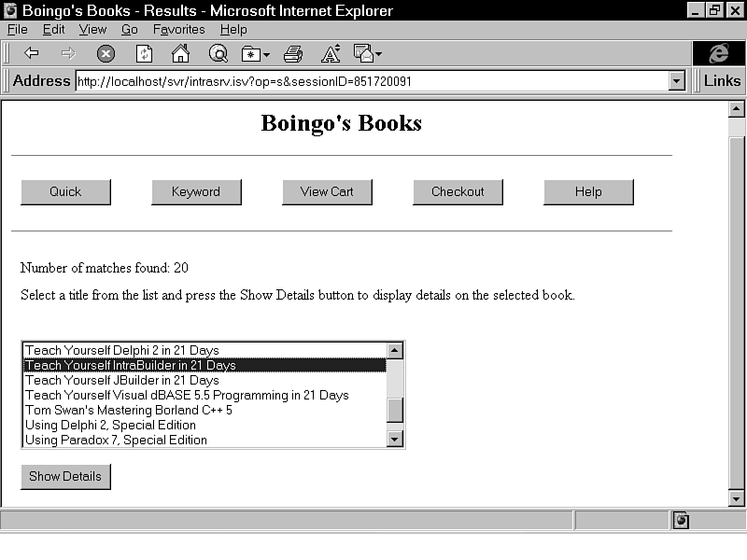
Task: Open the File menu
Action: (x=17, y=30)
